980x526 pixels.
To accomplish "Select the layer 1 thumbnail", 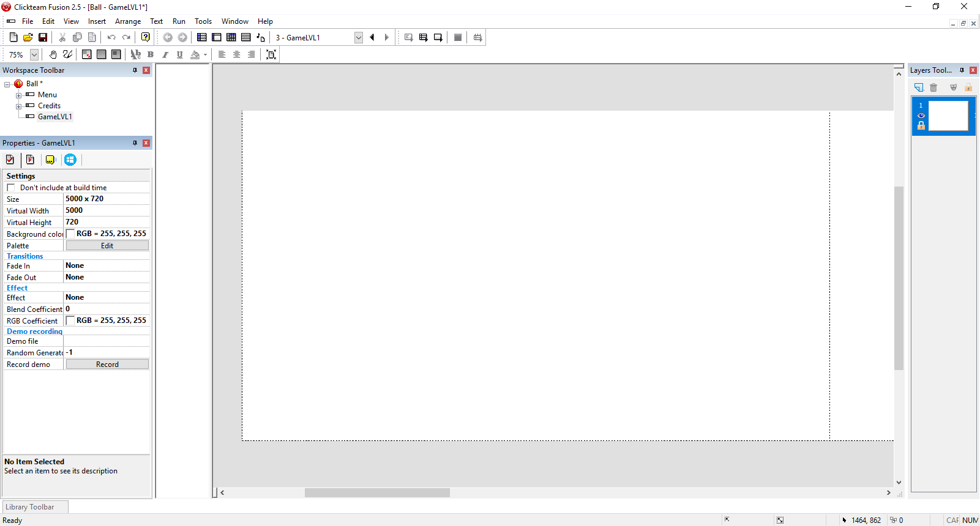I will [x=948, y=116].
